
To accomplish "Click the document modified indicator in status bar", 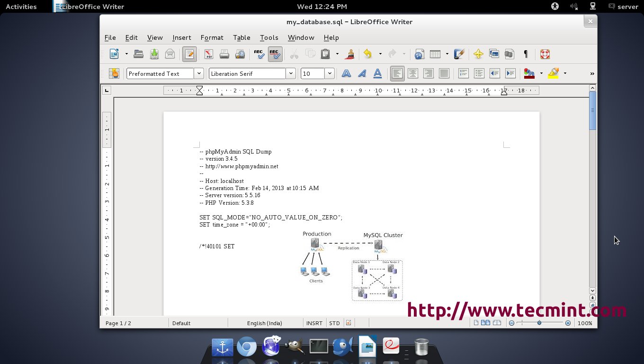I will [349, 323].
